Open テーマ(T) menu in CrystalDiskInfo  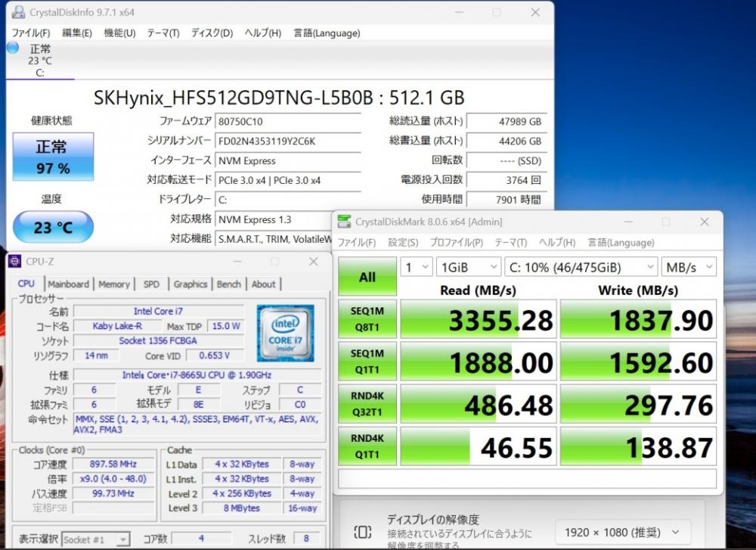point(163,33)
